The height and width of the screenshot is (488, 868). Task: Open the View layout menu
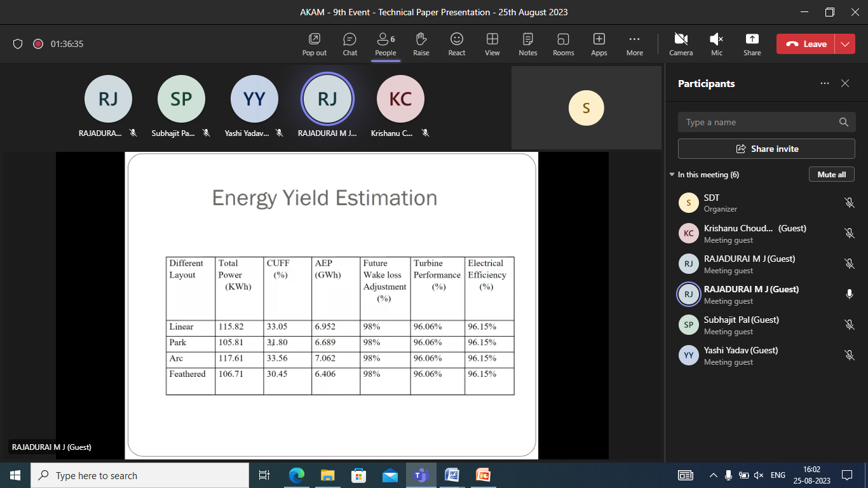[492, 43]
